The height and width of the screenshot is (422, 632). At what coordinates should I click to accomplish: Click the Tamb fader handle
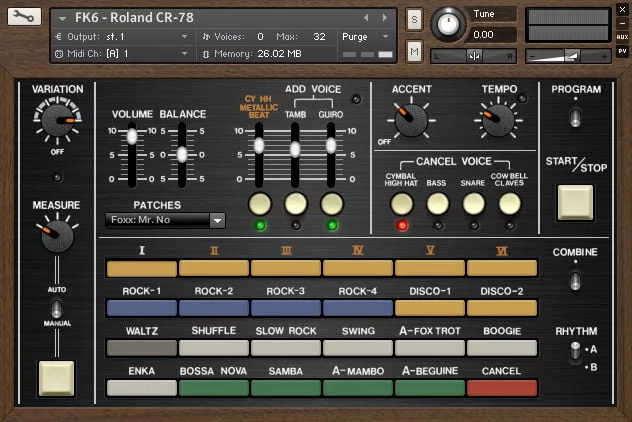[295, 149]
